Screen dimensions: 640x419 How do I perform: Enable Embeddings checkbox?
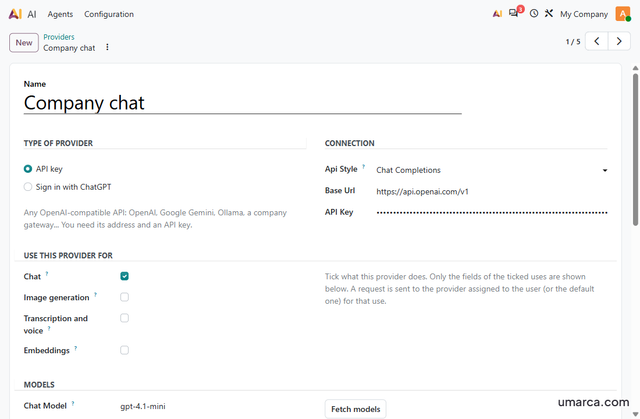[x=124, y=350]
